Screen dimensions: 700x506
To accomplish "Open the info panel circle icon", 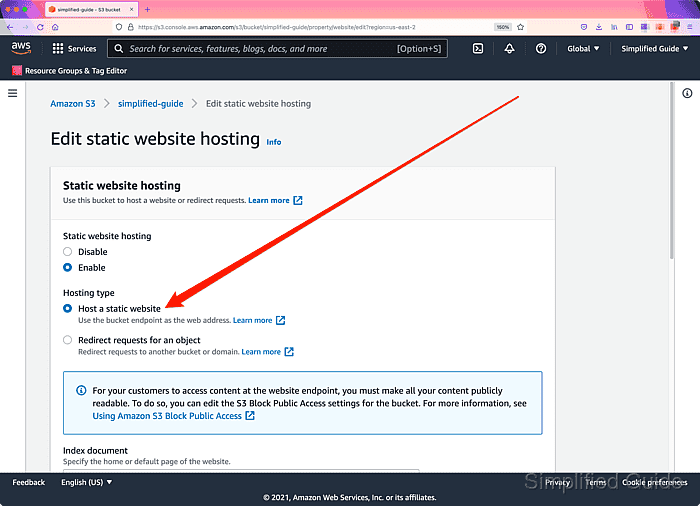I will 687,93.
